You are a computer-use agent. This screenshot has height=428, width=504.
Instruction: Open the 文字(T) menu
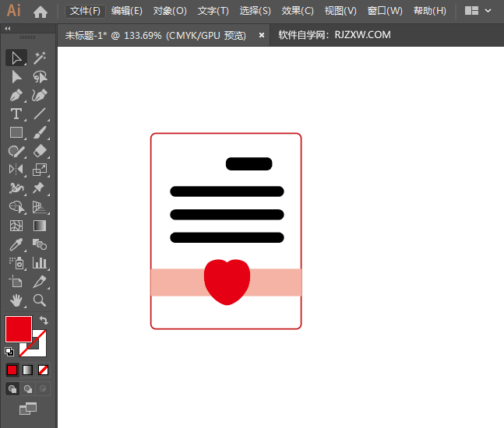tap(213, 11)
